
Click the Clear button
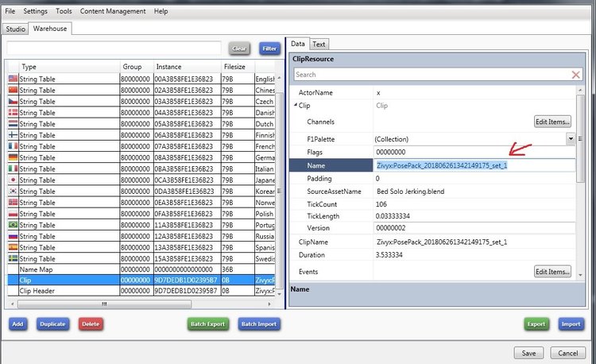pyautogui.click(x=239, y=48)
